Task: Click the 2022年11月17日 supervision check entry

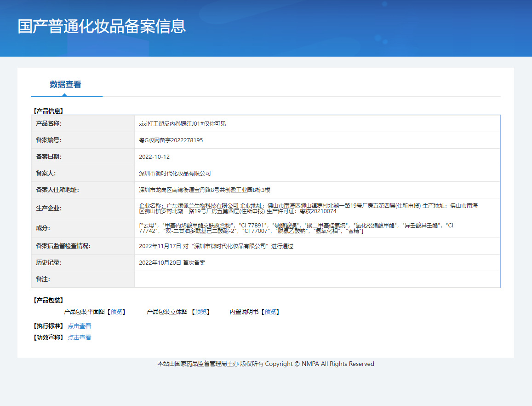Action: pyautogui.click(x=216, y=246)
